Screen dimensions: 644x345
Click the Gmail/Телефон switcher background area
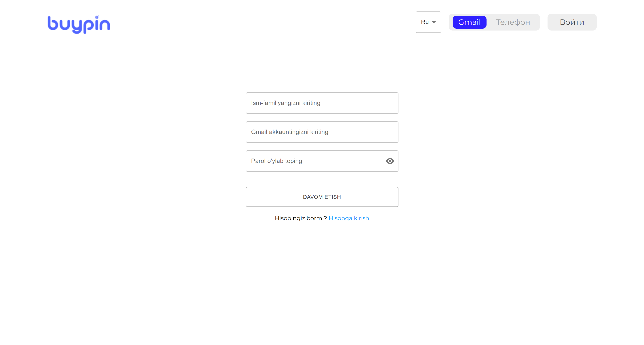494,22
